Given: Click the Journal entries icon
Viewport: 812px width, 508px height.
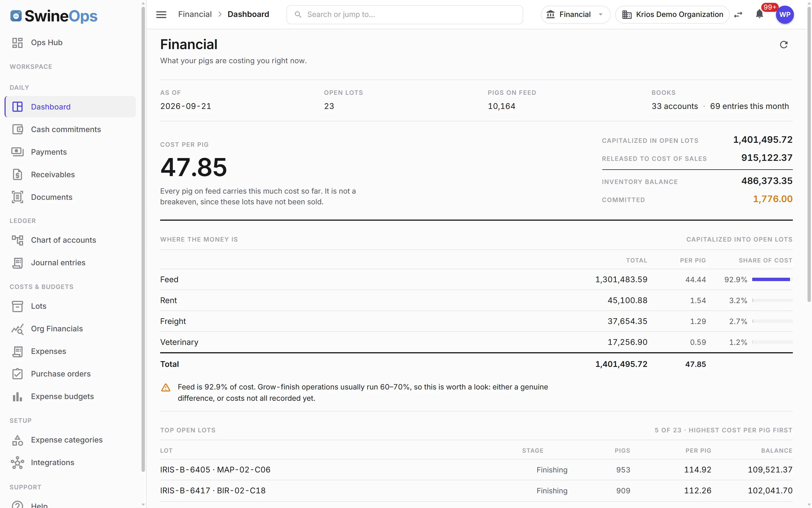Looking at the screenshot, I should click(17, 262).
